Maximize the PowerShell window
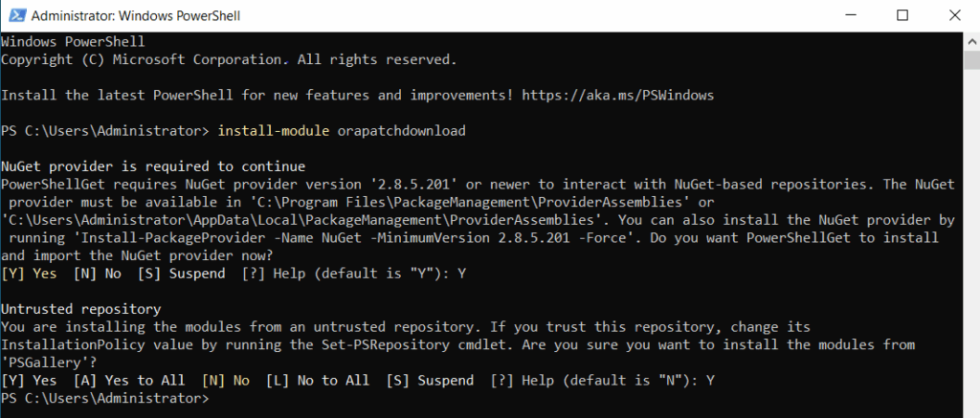 pos(902,16)
